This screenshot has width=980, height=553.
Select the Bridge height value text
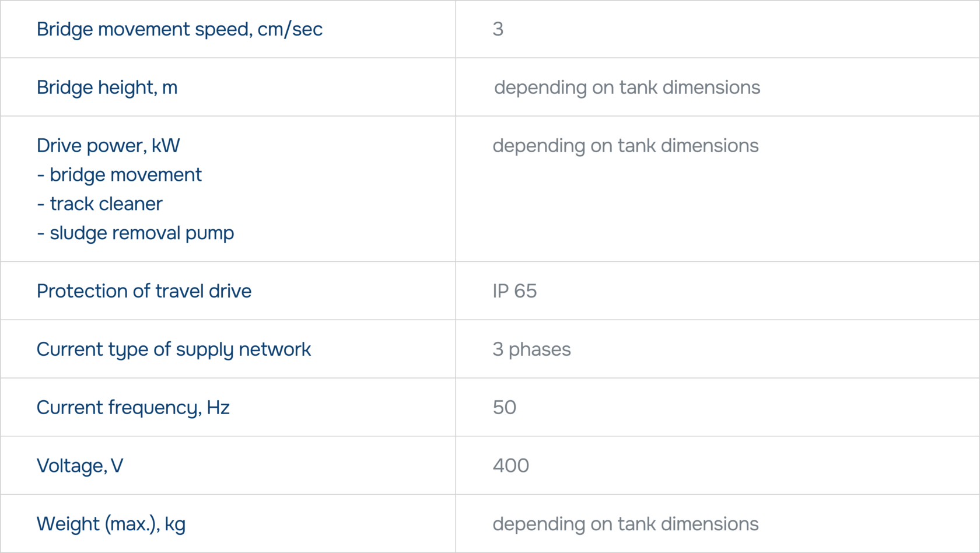(626, 87)
